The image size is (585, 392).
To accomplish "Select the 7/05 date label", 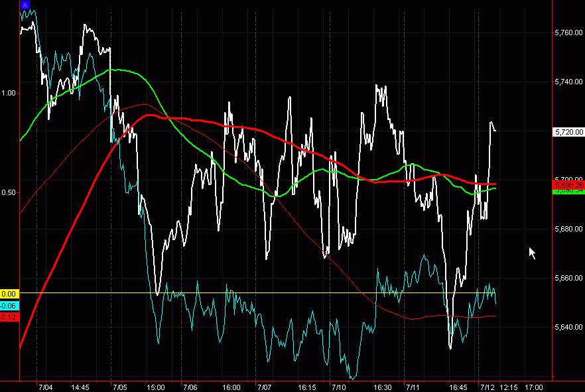I will pyautogui.click(x=120, y=387).
